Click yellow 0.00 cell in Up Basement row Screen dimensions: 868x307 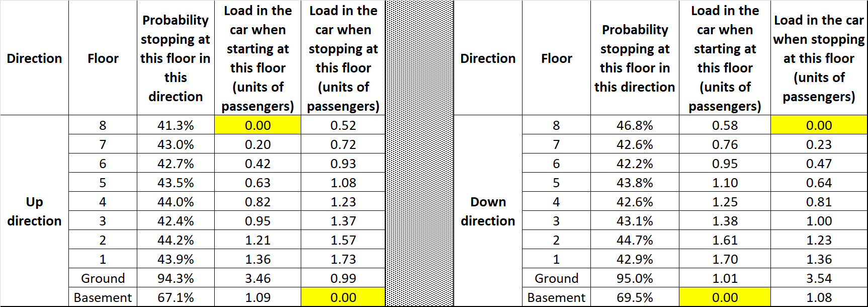343,297
